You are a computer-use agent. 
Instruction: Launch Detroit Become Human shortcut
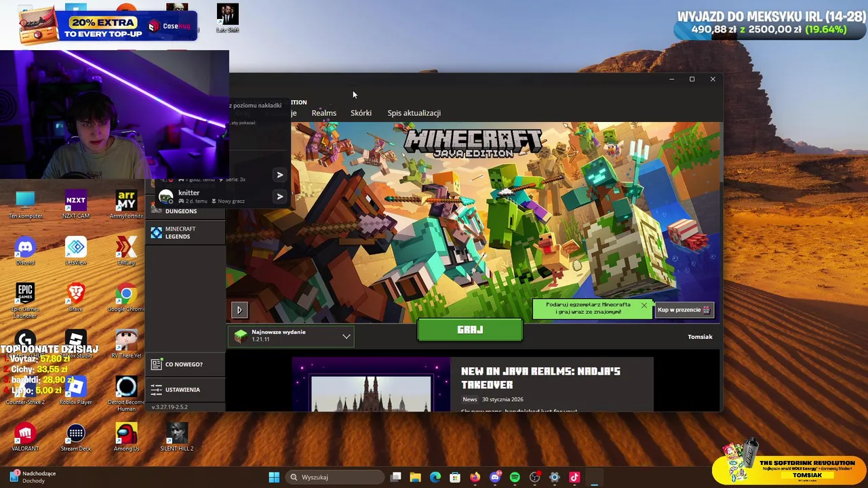[126, 394]
